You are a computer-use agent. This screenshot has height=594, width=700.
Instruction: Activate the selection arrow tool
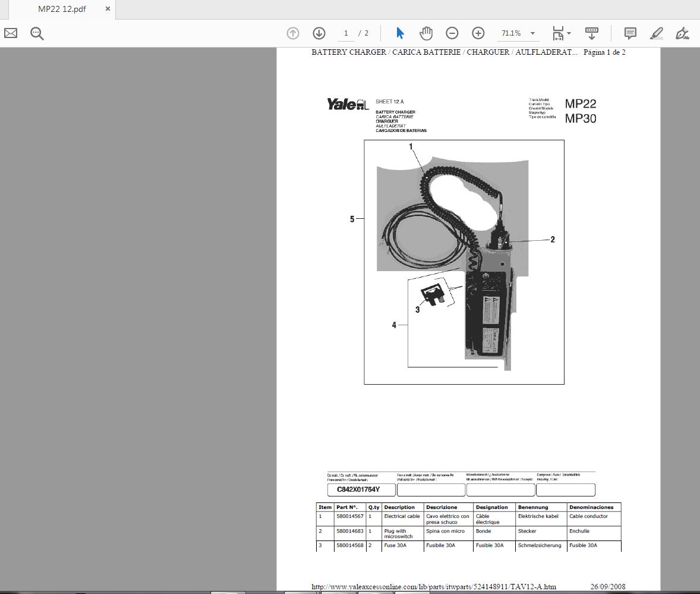coord(400,33)
